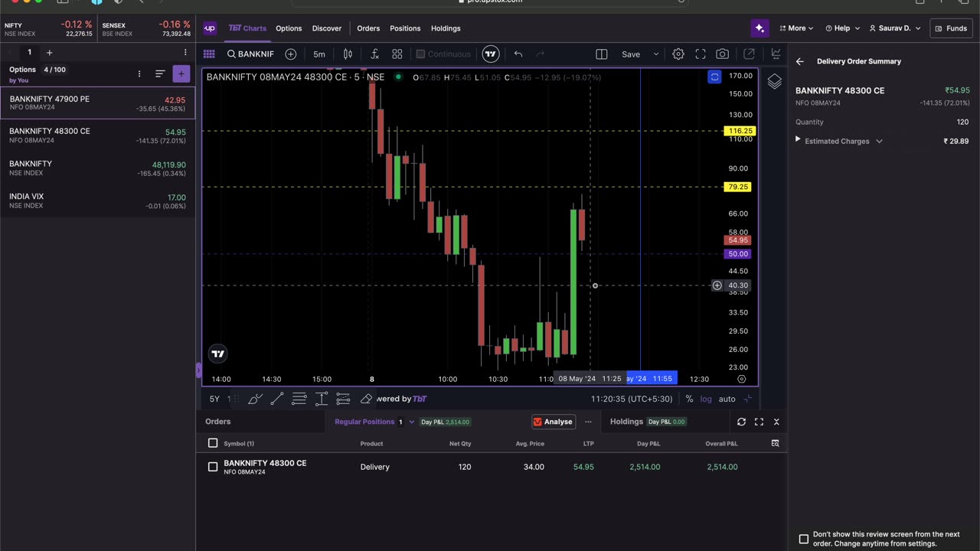
Task: Open Options watchlist three-dot menu
Action: pos(139,74)
